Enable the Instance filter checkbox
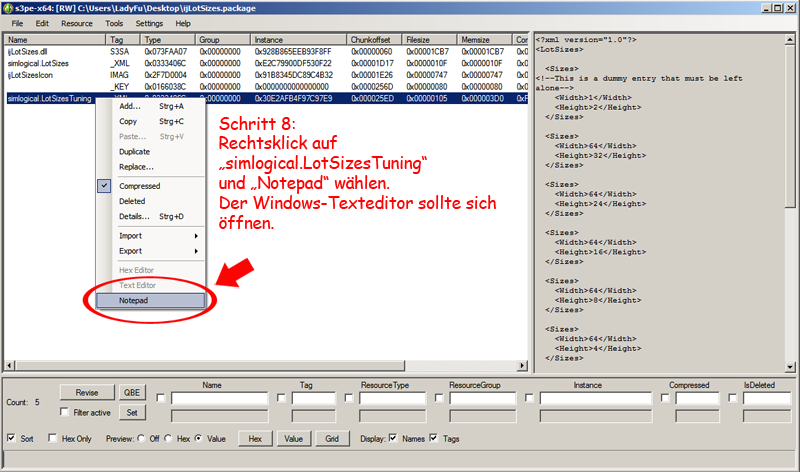This screenshot has height=472, width=800. [x=529, y=398]
